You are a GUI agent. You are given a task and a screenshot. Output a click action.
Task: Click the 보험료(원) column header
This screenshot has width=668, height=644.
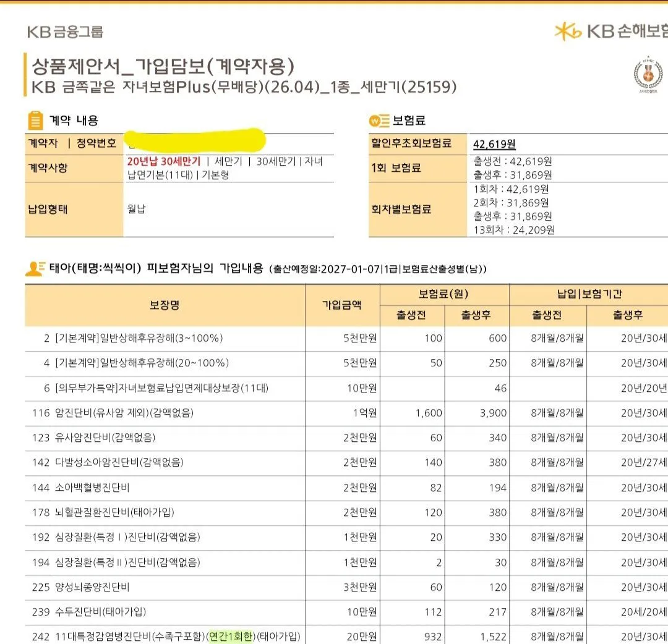coord(444,294)
